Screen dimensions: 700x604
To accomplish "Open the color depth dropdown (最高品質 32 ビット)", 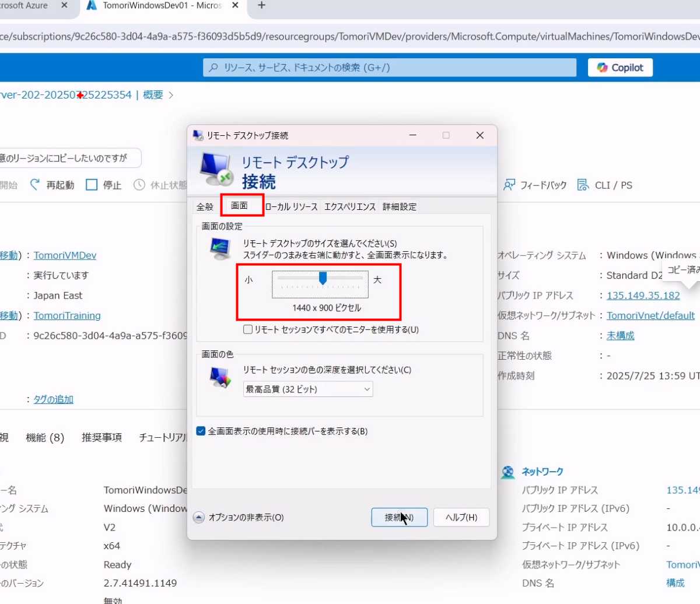I will coord(307,389).
